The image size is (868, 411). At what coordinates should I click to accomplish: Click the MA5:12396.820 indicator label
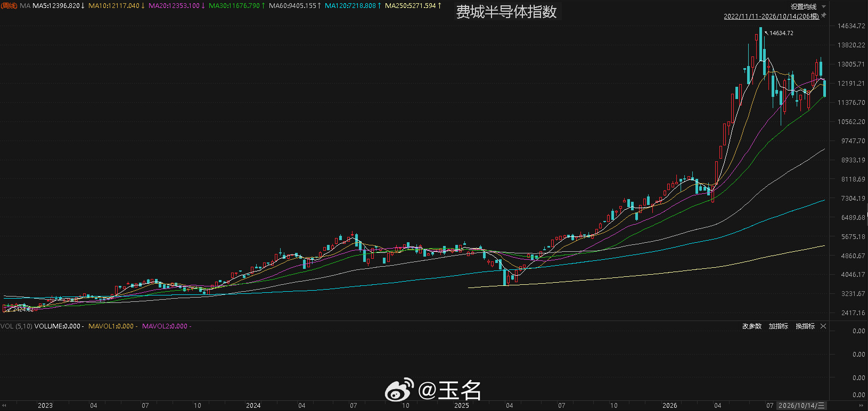59,6
